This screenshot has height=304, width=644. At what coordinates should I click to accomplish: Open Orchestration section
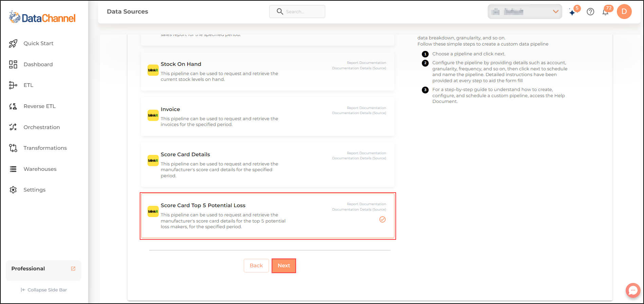tap(42, 127)
